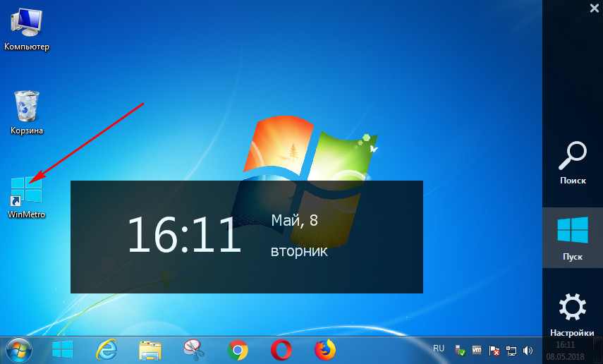
Task: Open Настройки gear in charms bar
Action: tap(573, 315)
